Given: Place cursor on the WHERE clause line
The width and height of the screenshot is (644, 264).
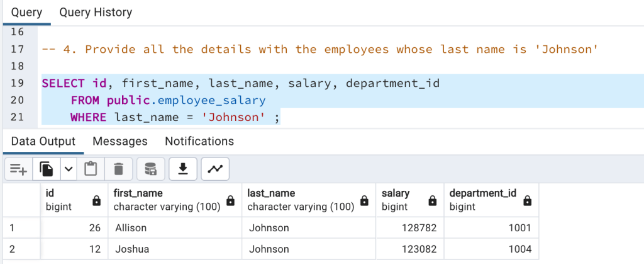Looking at the screenshot, I should pos(189,117).
